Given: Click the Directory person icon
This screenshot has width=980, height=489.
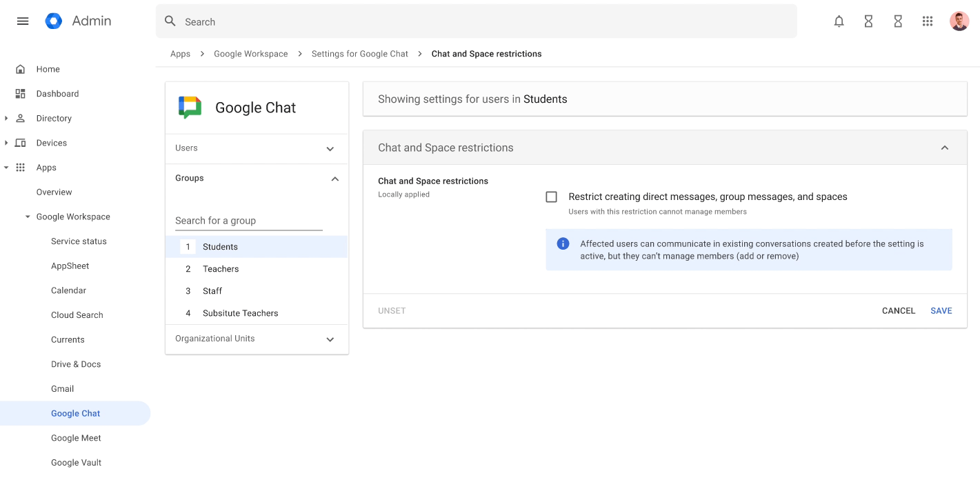Looking at the screenshot, I should point(21,118).
